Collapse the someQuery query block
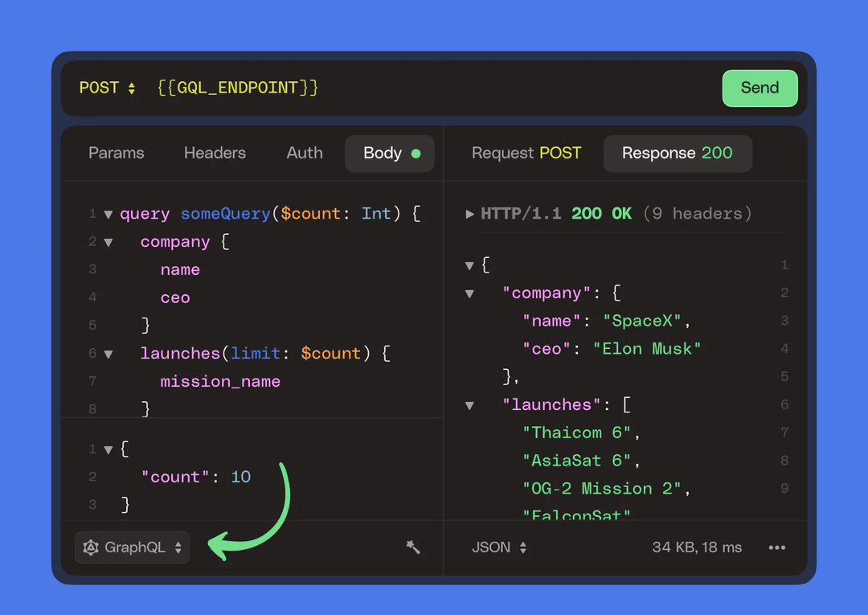 (108, 214)
